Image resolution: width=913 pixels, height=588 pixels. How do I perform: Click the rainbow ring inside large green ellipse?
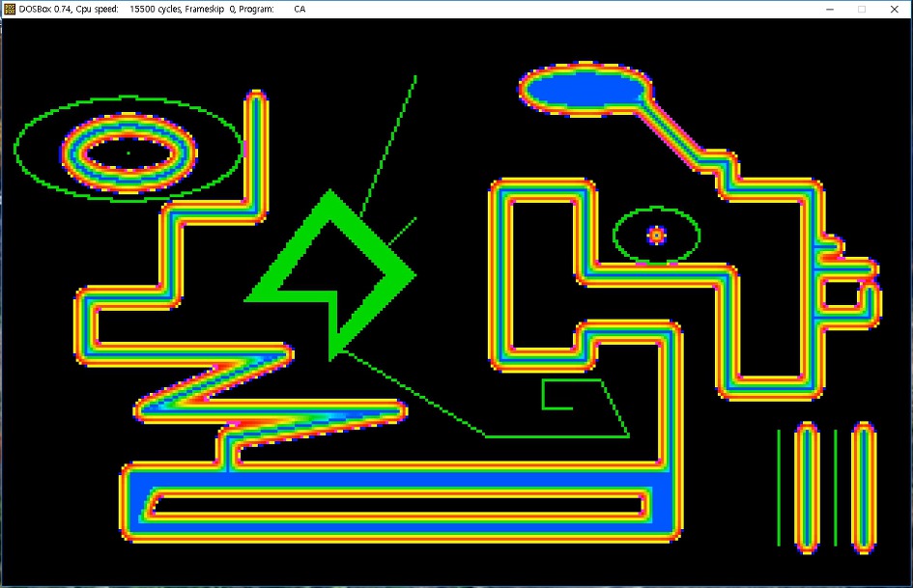click(128, 154)
